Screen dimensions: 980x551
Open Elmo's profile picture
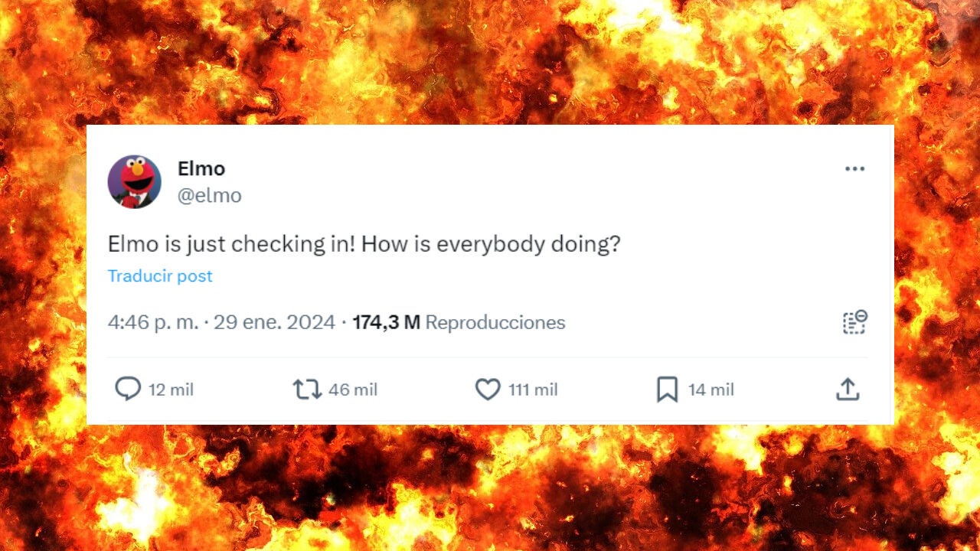tap(134, 181)
